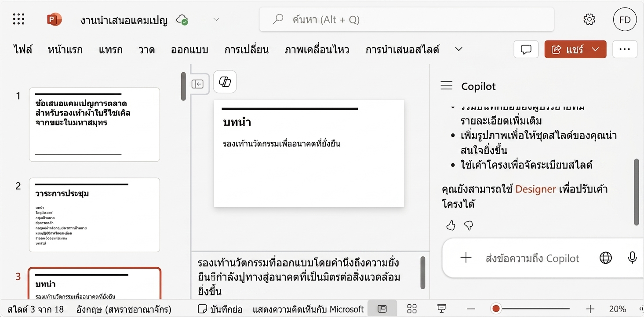Switch to the ภาพเคลื่อนไหว tab
Viewport: 644px width, 317px height.
pos(317,49)
